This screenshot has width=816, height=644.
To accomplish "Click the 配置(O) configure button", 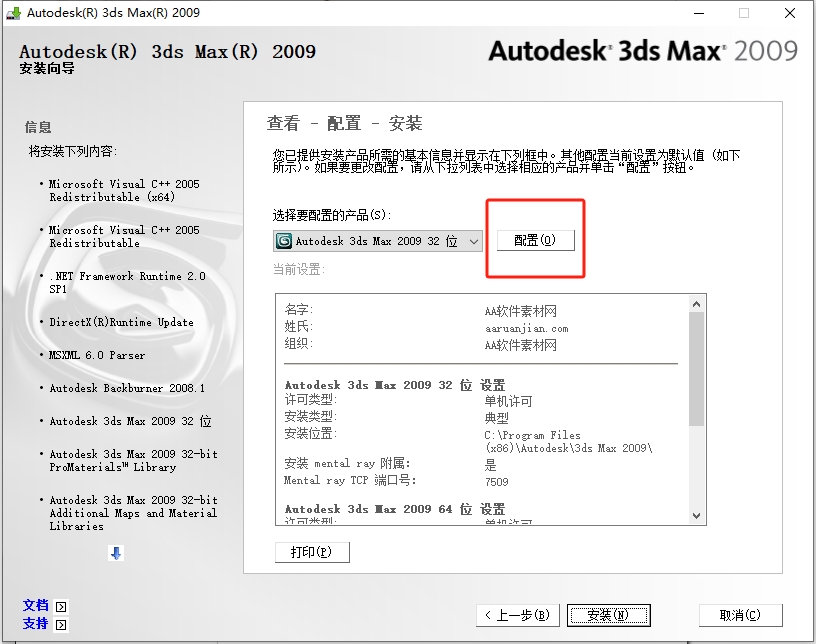I will 535,240.
